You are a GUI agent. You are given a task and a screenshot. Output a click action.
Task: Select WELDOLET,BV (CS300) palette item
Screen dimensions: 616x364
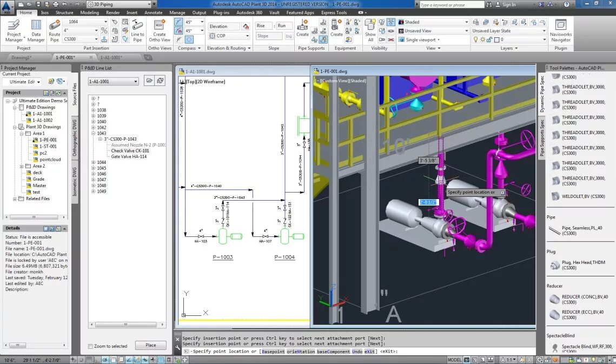tap(578, 196)
